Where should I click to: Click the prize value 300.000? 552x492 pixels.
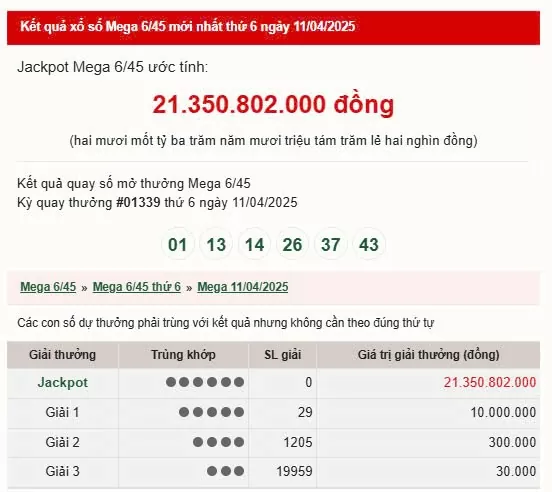pyautogui.click(x=512, y=442)
